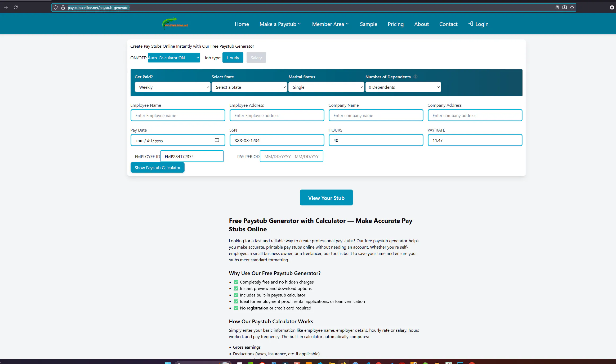
Task: Click the Employee Address field
Action: pos(277,115)
